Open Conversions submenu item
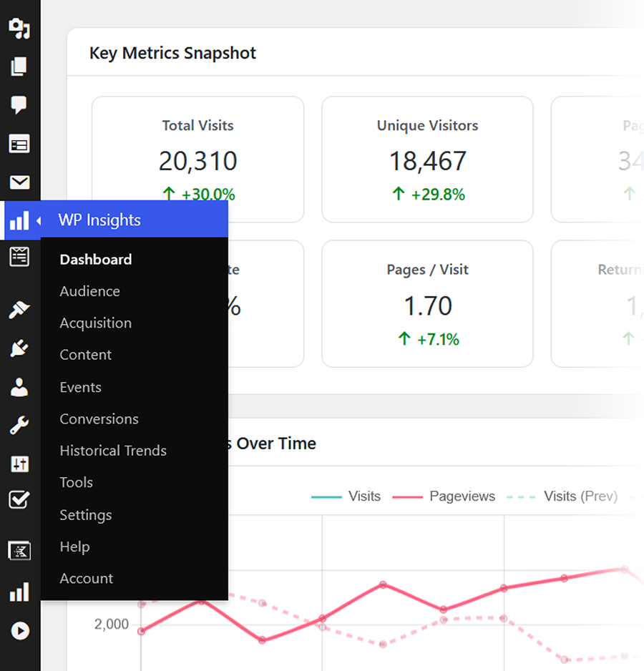 (x=99, y=419)
